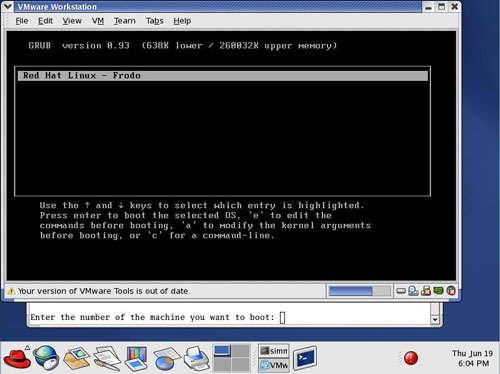
Task: Open the VMware window menu arrow icon
Action: pos(8,6)
